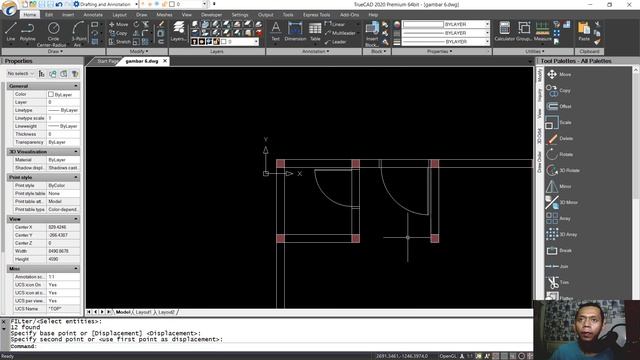Click the Insert Block icon
Image resolution: width=640 pixels, height=360 pixels.
pyautogui.click(x=372, y=34)
